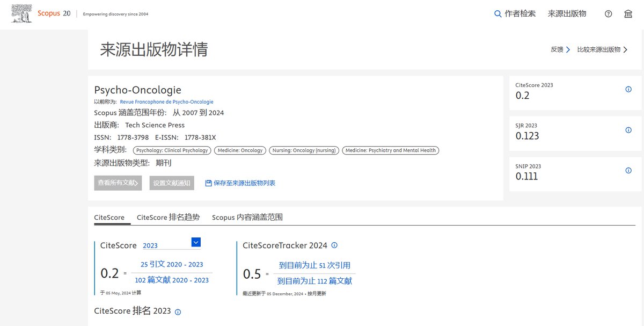
Task: Click the magnifier icon beside 作者检索
Action: click(x=497, y=14)
